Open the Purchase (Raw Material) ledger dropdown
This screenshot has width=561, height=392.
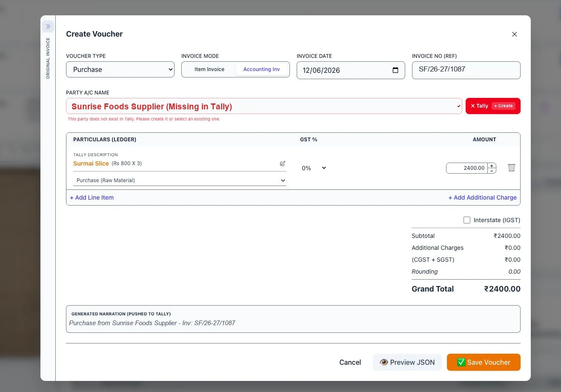180,180
